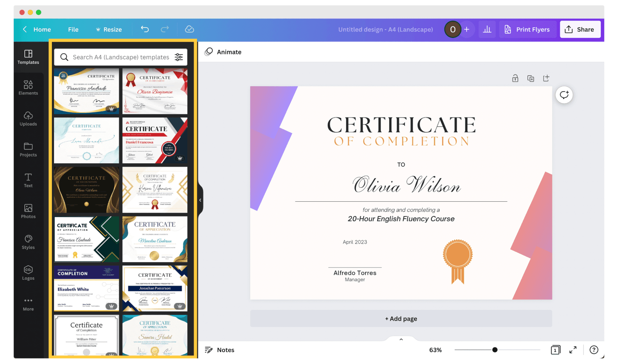Click the Share button
This screenshot has height=364, width=618.
580,29
